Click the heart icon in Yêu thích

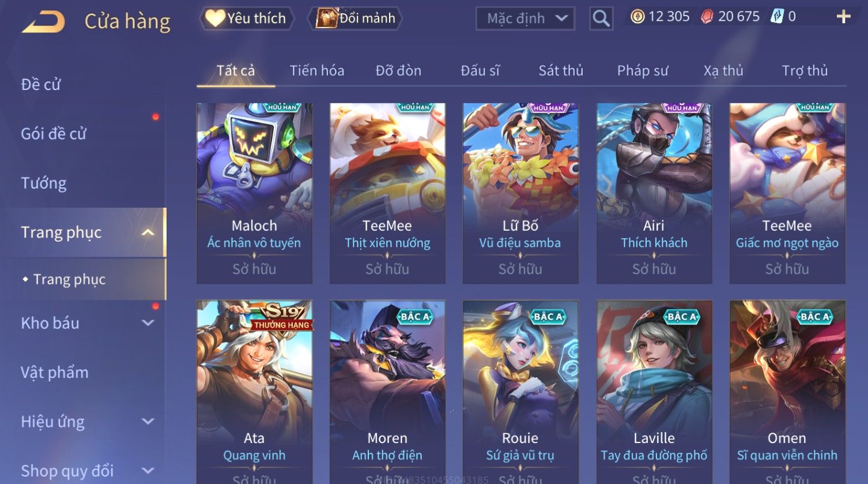click(215, 18)
